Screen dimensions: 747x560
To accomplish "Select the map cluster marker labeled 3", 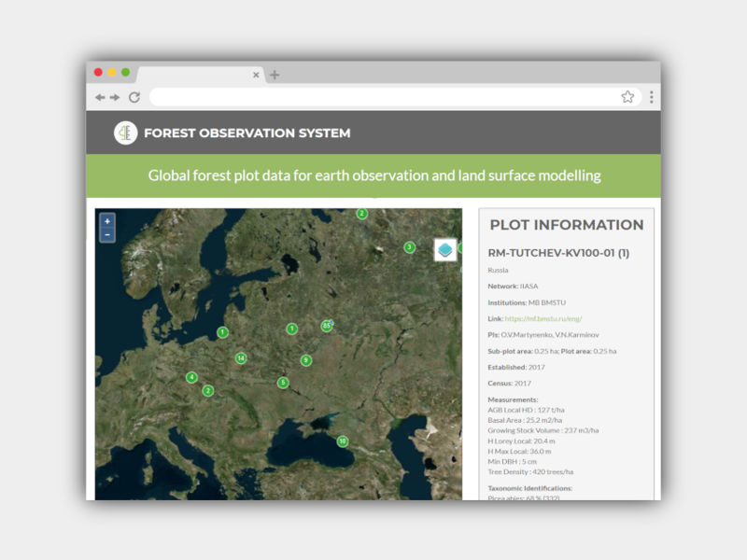I will [409, 247].
